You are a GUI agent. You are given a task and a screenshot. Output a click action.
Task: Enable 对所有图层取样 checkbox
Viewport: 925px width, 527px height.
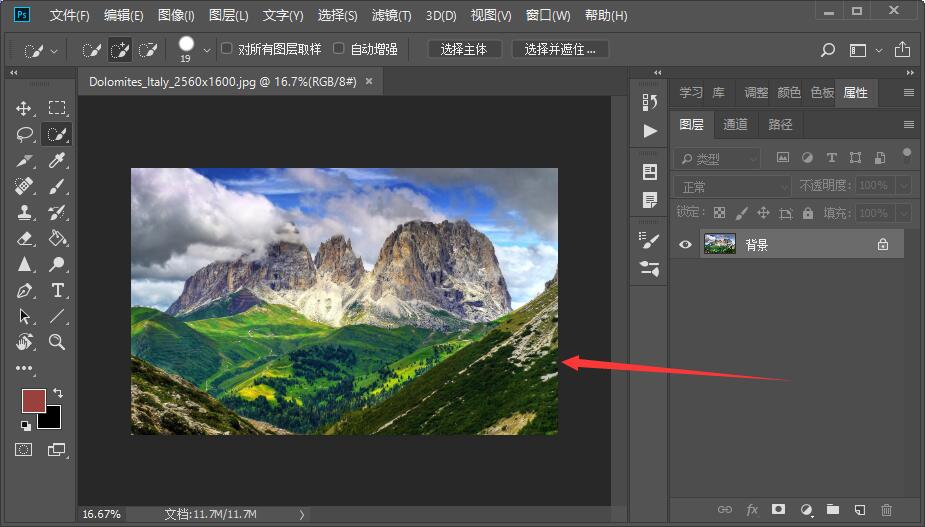[x=227, y=48]
